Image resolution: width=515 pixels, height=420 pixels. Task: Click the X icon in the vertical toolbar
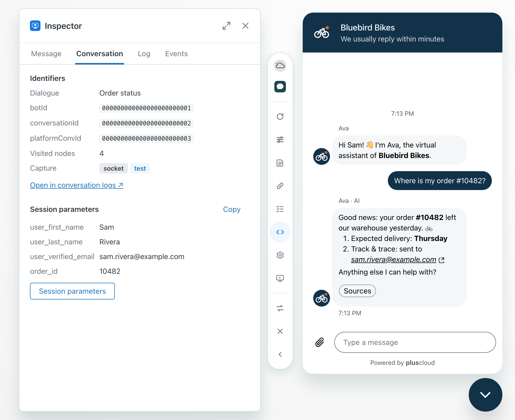click(280, 331)
